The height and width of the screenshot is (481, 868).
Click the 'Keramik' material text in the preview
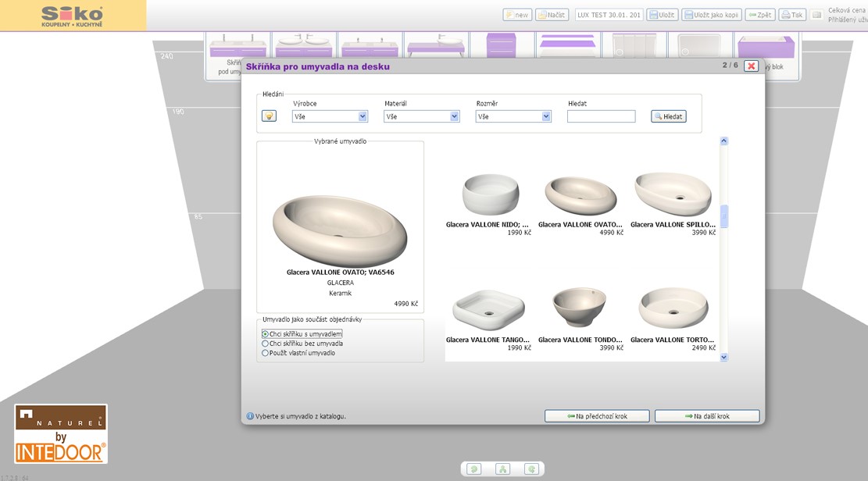click(341, 294)
